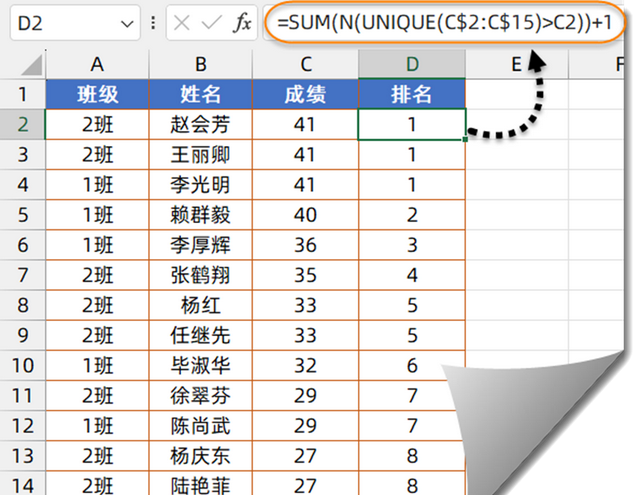Select all cells via corner triangle
Viewport: 640px width, 495px height.
(x=32, y=66)
